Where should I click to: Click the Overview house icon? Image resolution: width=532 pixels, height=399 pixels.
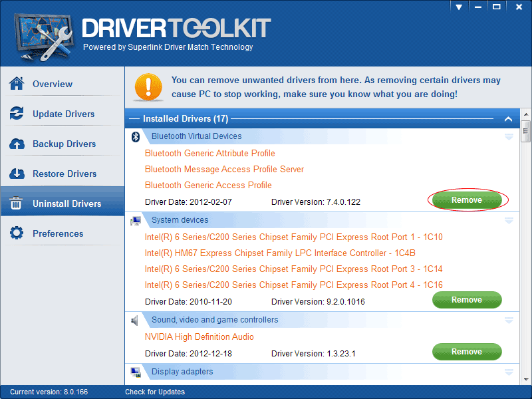pos(17,84)
